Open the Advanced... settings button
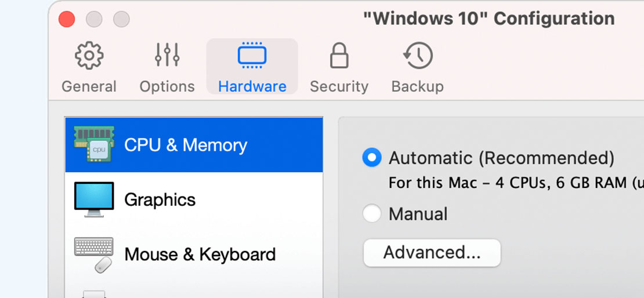The image size is (644, 298). point(432,253)
